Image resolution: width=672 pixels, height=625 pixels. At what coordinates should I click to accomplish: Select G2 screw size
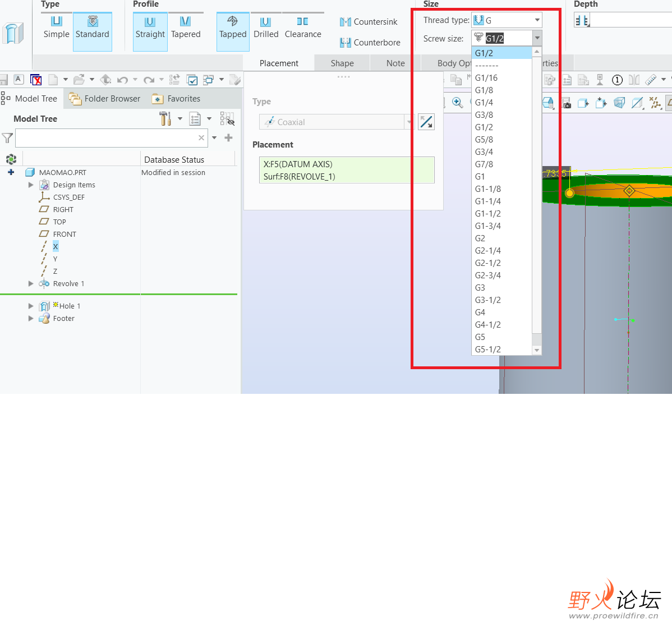coord(501,238)
